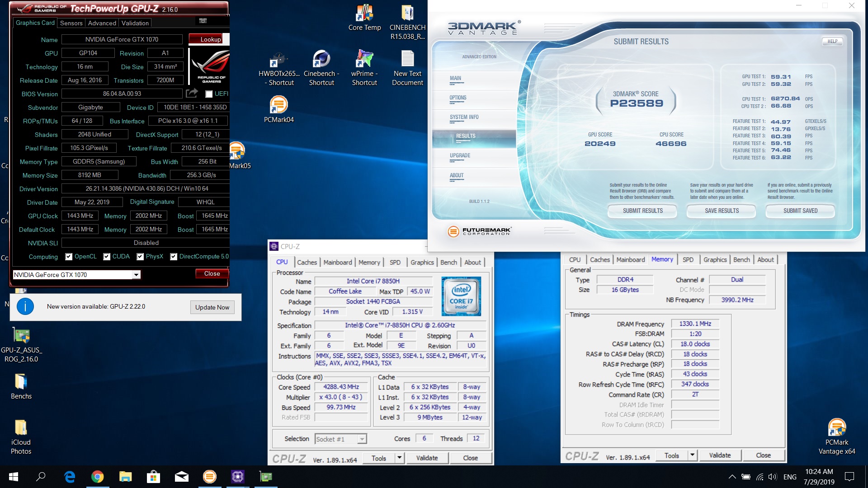Open PCMark Vantage x64 desktop icon

tap(837, 437)
